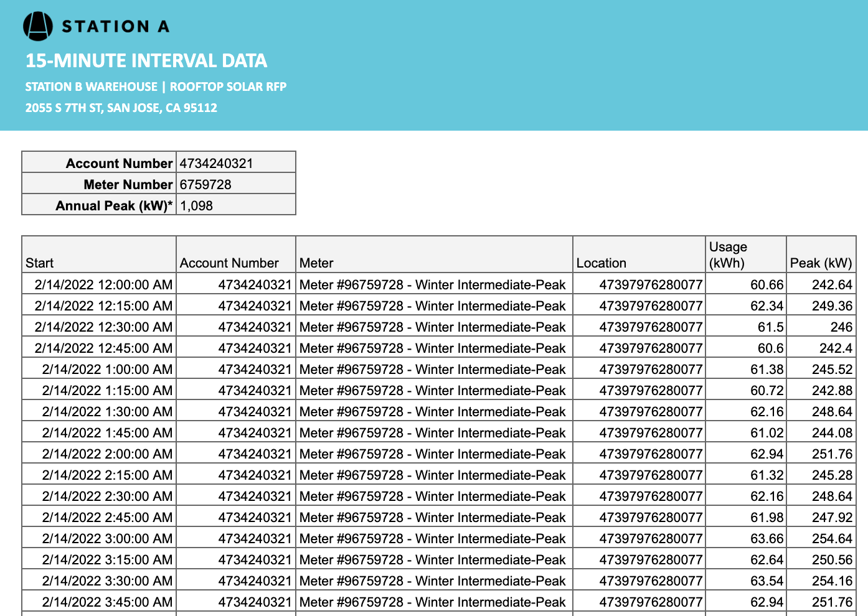868x616 pixels.
Task: Select the Usage (kWh) column header
Action: [x=745, y=254]
